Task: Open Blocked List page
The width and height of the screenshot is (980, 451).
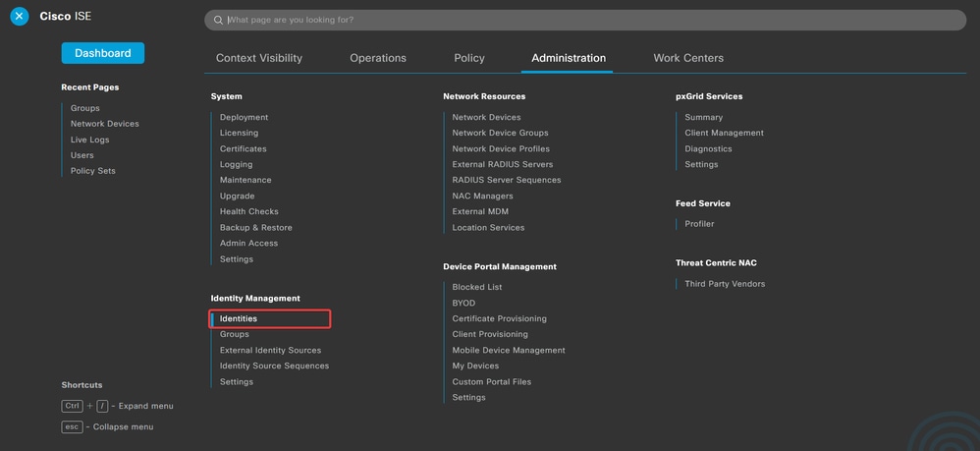Action: pyautogui.click(x=477, y=287)
